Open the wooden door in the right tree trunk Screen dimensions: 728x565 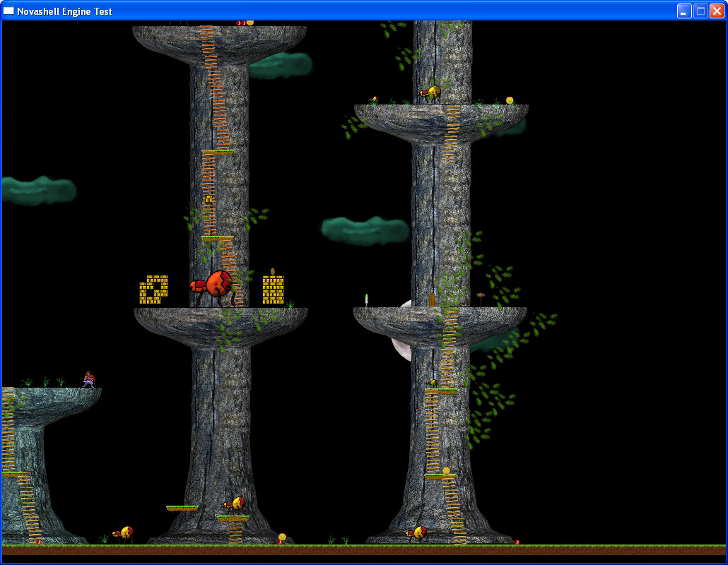(x=433, y=299)
